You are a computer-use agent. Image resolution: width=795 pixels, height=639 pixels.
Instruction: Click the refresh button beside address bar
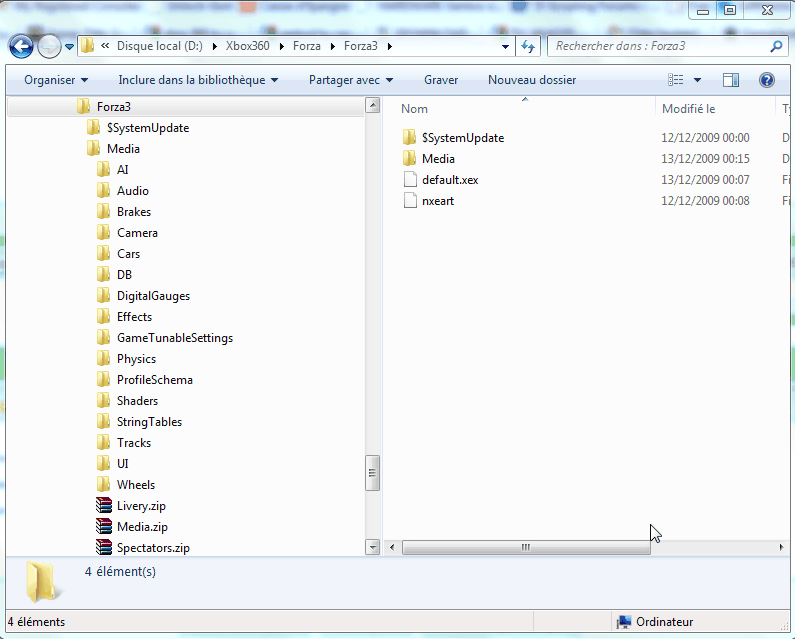coord(528,47)
